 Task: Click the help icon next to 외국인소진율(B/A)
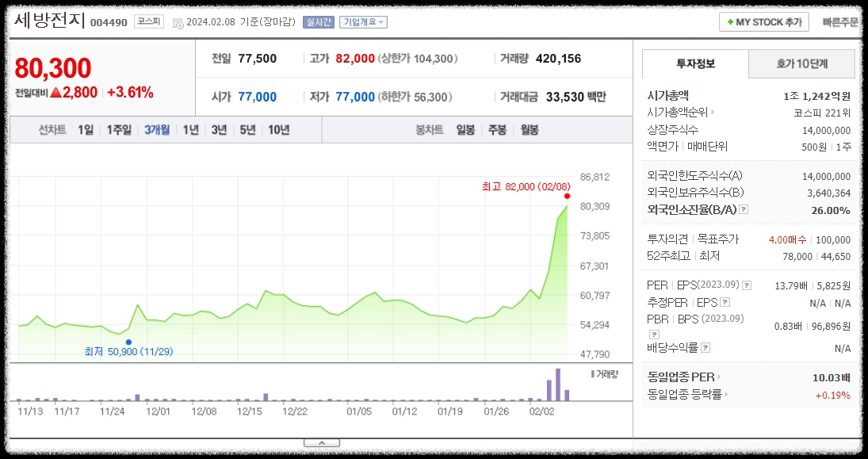click(744, 210)
